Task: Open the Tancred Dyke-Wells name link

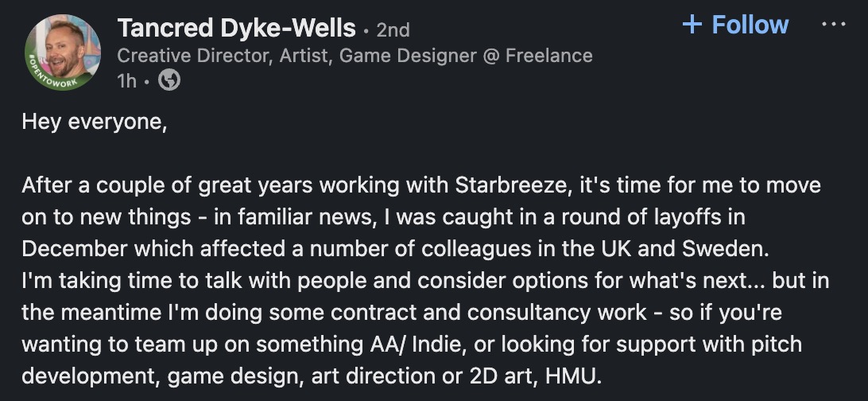Action: 236,29
